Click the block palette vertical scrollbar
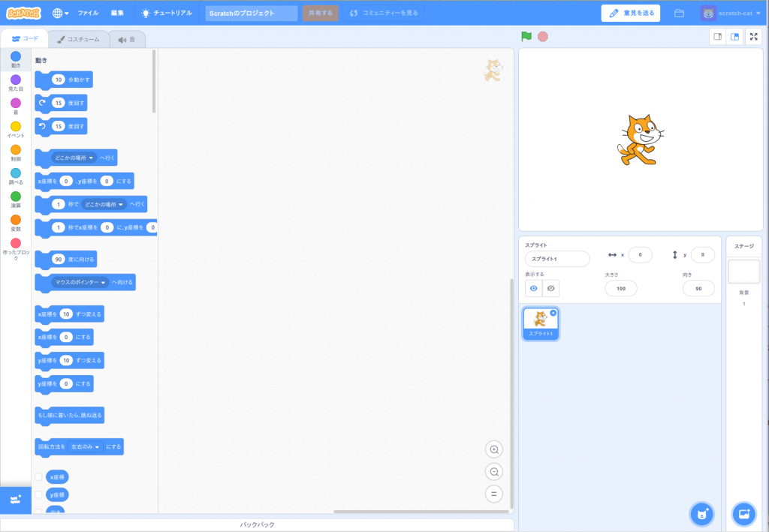This screenshot has height=532, width=769. pyautogui.click(x=155, y=81)
